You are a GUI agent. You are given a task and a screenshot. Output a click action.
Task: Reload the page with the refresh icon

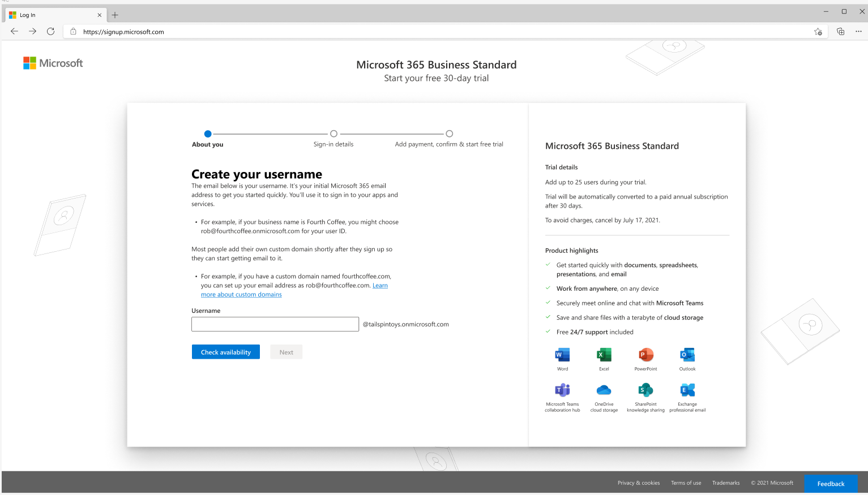50,32
